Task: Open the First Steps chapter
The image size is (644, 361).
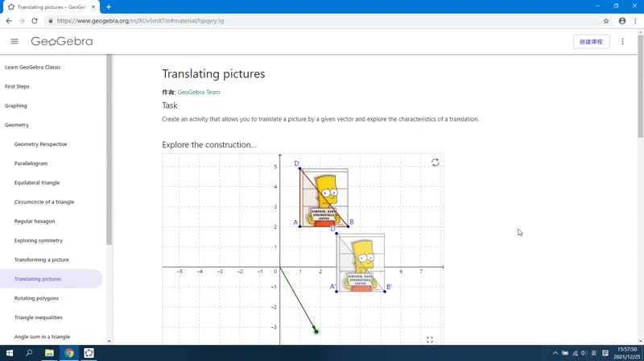Action: [17, 86]
